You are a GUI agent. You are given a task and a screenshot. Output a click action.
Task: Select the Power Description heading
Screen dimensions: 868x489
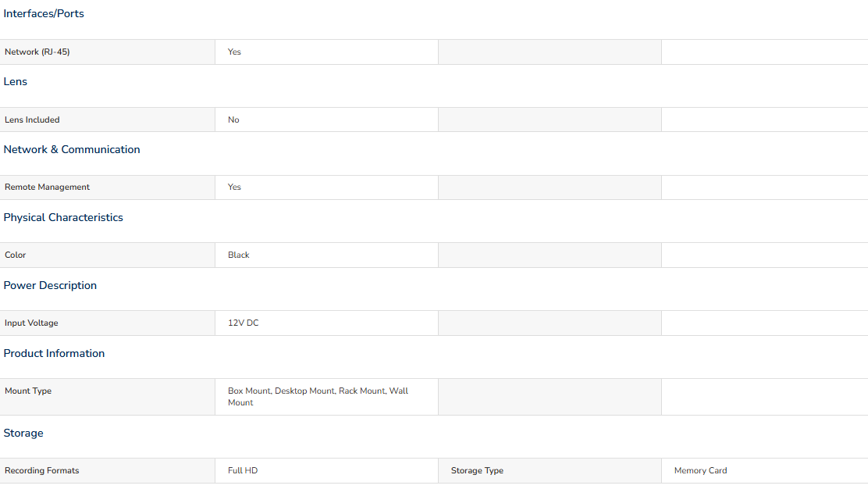click(x=51, y=285)
